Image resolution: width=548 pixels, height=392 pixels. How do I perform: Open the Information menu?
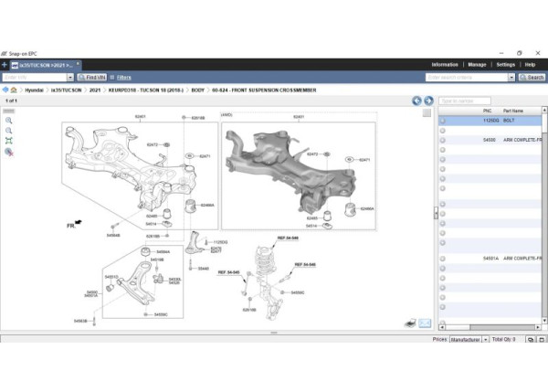[x=445, y=65]
